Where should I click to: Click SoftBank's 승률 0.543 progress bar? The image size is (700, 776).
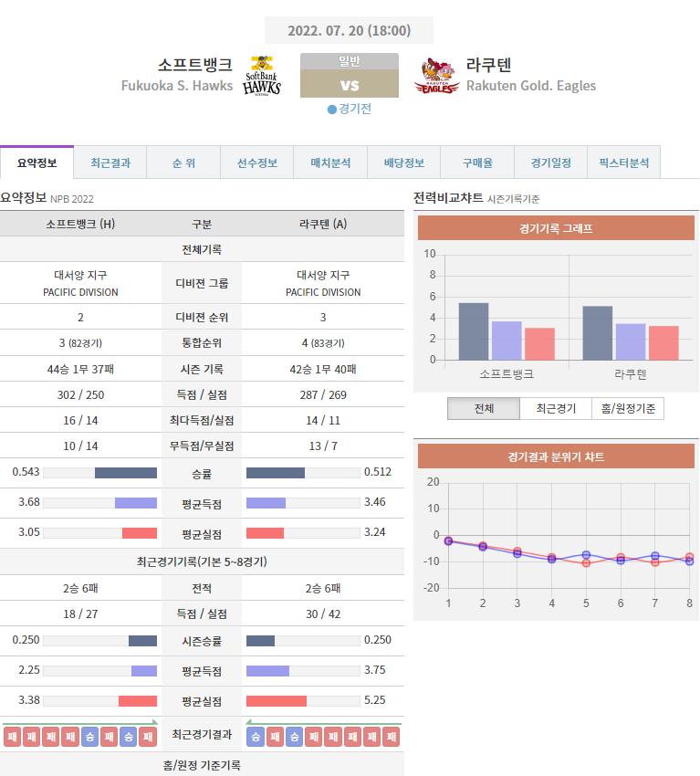pyautogui.click(x=100, y=473)
